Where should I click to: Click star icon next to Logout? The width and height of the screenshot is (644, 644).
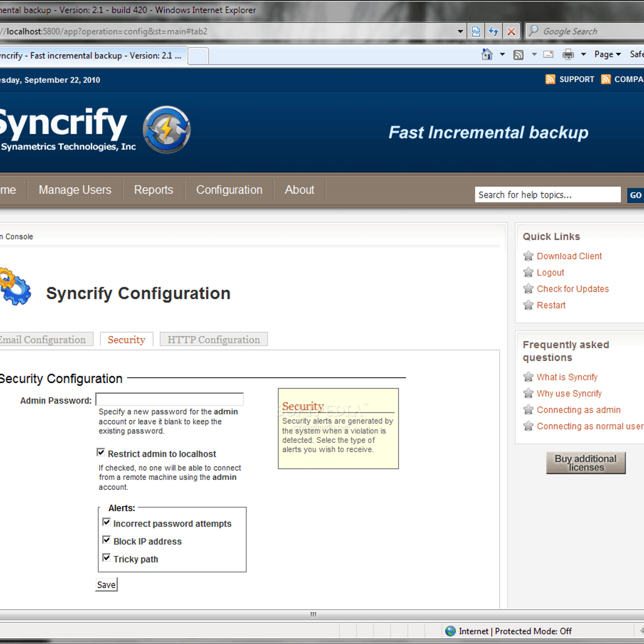click(x=528, y=272)
